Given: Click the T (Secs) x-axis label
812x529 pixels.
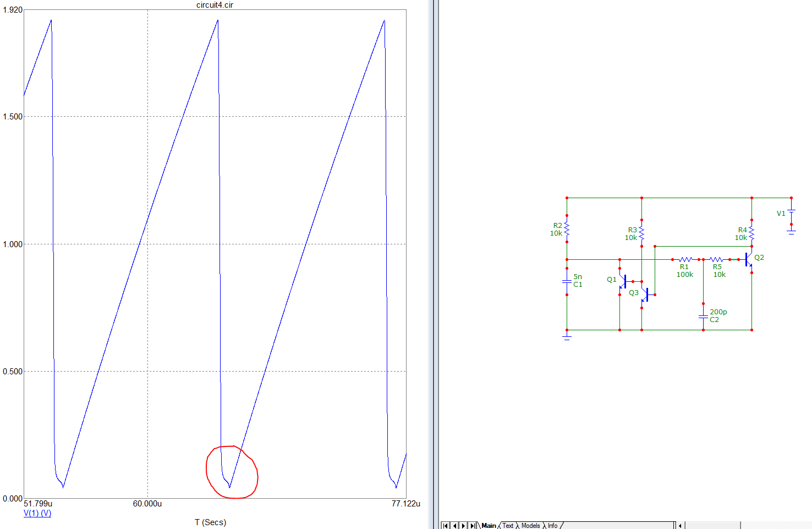Looking at the screenshot, I should [x=210, y=522].
